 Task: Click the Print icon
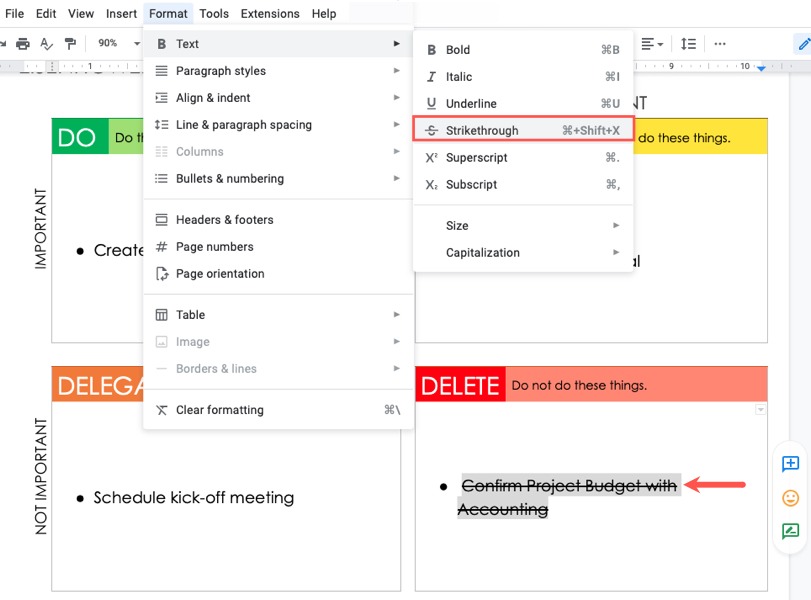pos(22,44)
